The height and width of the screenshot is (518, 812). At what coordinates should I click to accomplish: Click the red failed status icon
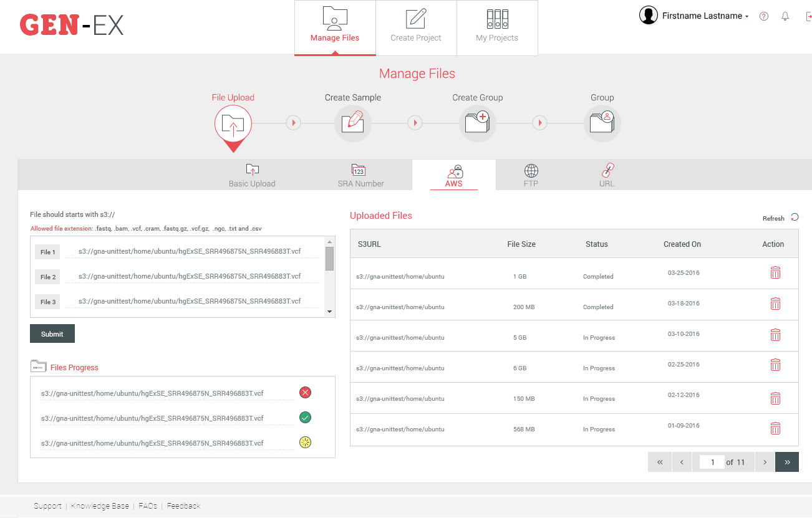coord(305,393)
